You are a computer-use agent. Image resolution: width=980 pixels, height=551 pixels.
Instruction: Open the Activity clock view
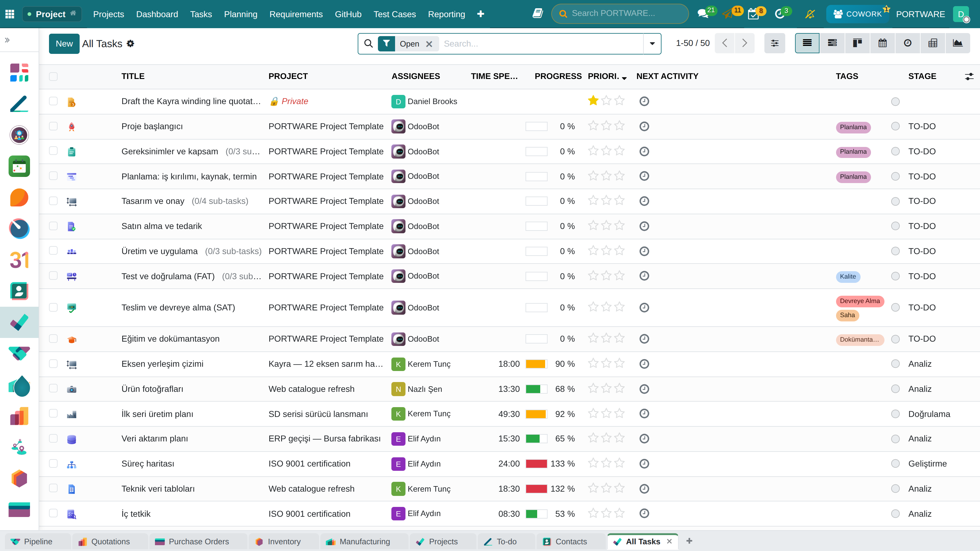(x=907, y=43)
